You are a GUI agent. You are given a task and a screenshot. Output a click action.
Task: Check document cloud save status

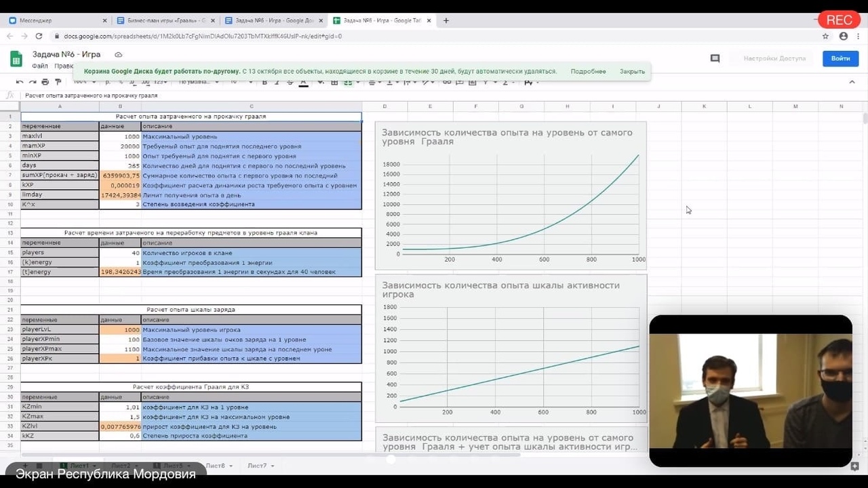pos(118,54)
